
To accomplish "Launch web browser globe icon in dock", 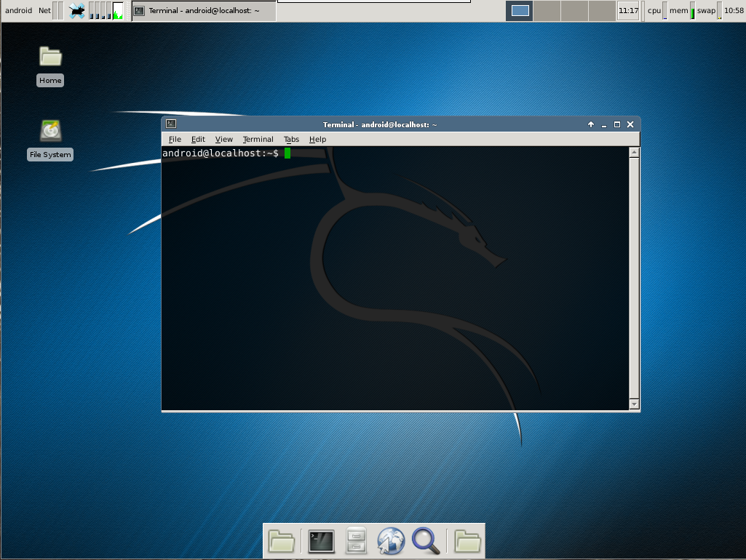I will click(x=391, y=541).
